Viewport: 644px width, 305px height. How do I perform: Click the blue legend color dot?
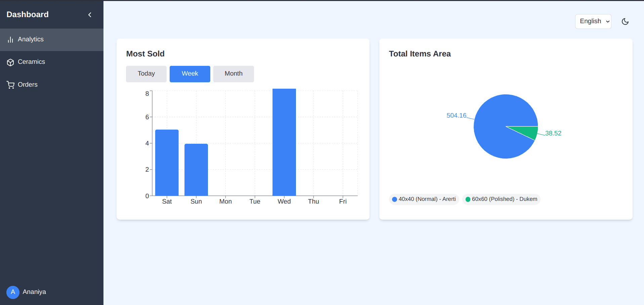point(395,200)
